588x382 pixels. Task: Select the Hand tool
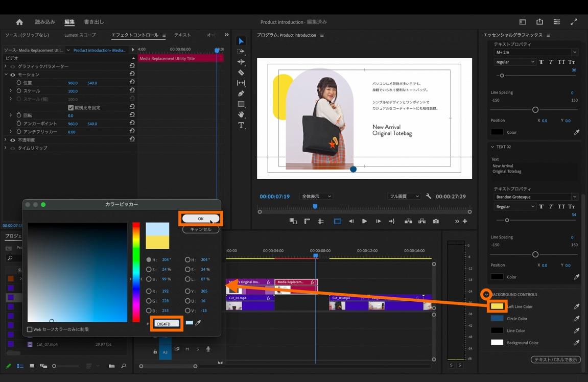click(x=241, y=114)
